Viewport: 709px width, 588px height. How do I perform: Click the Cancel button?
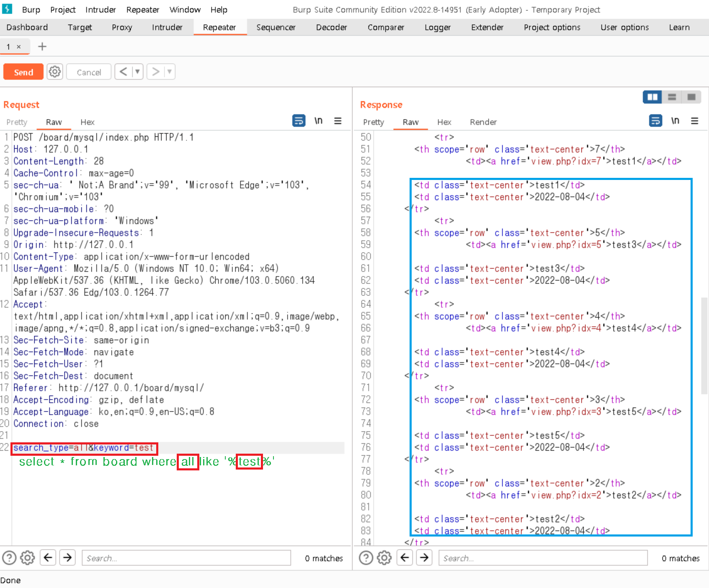(x=89, y=72)
